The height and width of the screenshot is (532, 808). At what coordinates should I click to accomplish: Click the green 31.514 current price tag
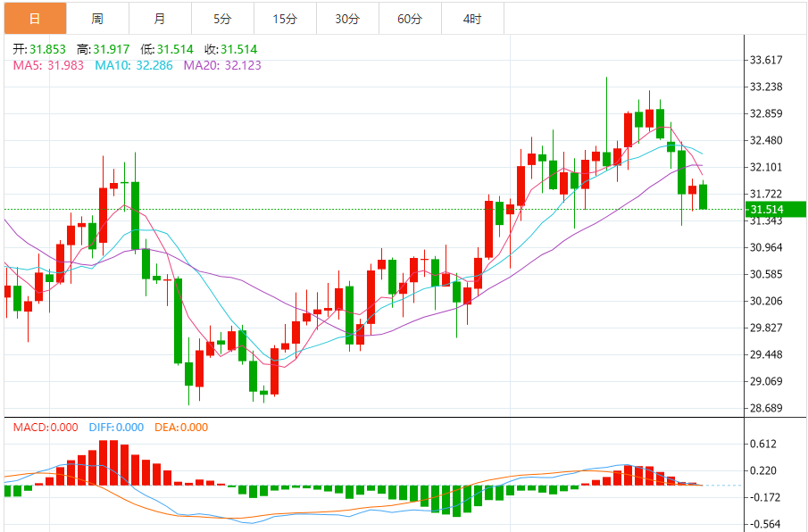pos(776,209)
